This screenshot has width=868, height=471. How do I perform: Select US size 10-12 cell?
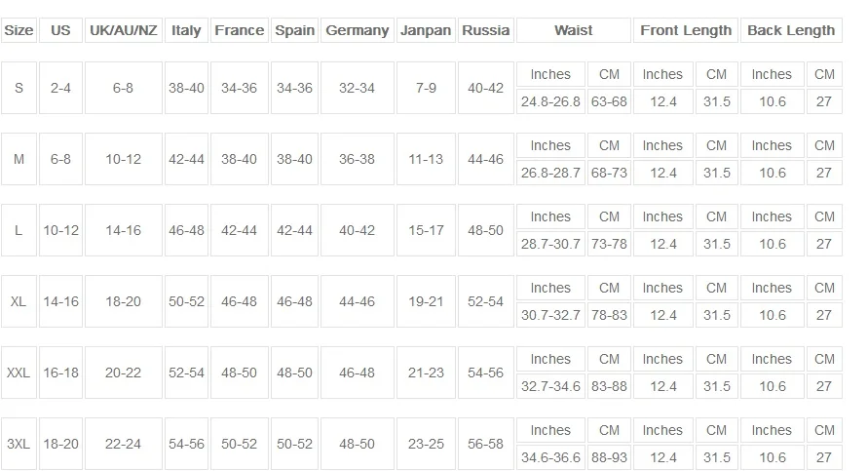61,230
